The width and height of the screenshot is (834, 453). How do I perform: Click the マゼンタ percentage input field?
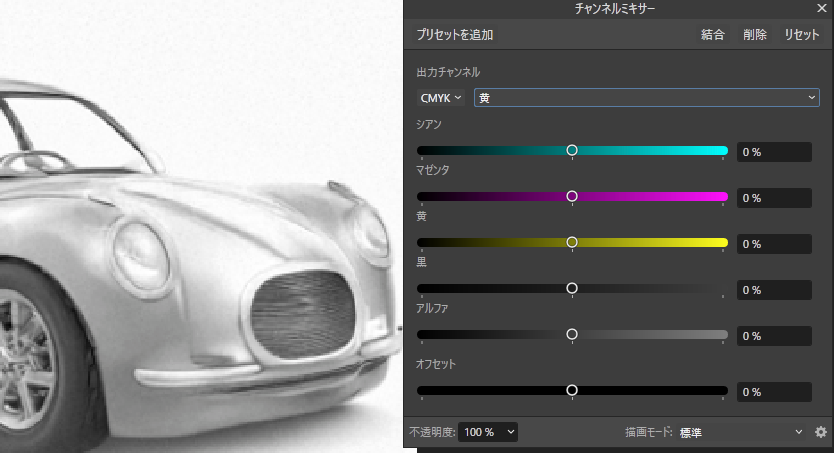(x=774, y=198)
